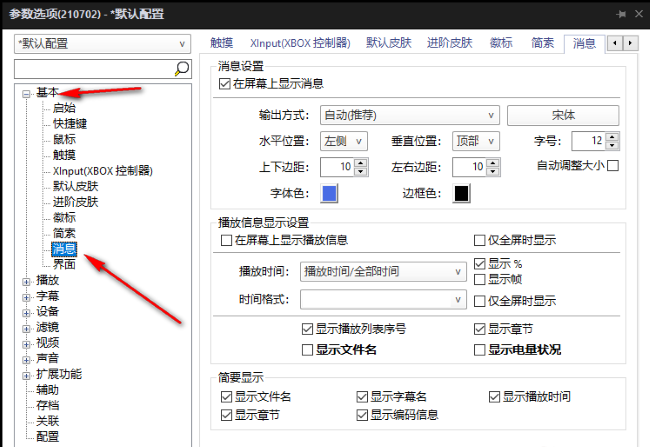This screenshot has width=650, height=447.
Task: Open the 输出方式 dropdown
Action: pyautogui.click(x=409, y=115)
